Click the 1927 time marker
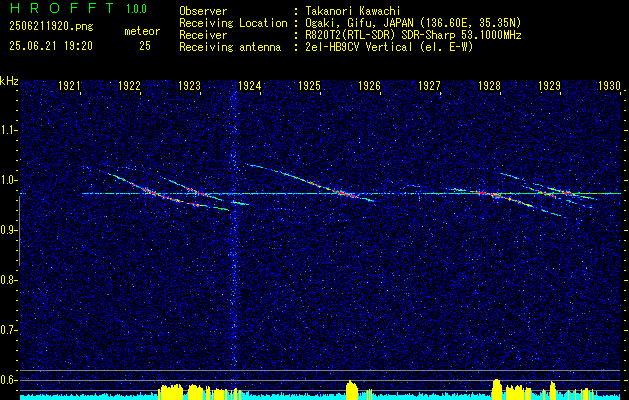629x400 pixels. [430, 86]
